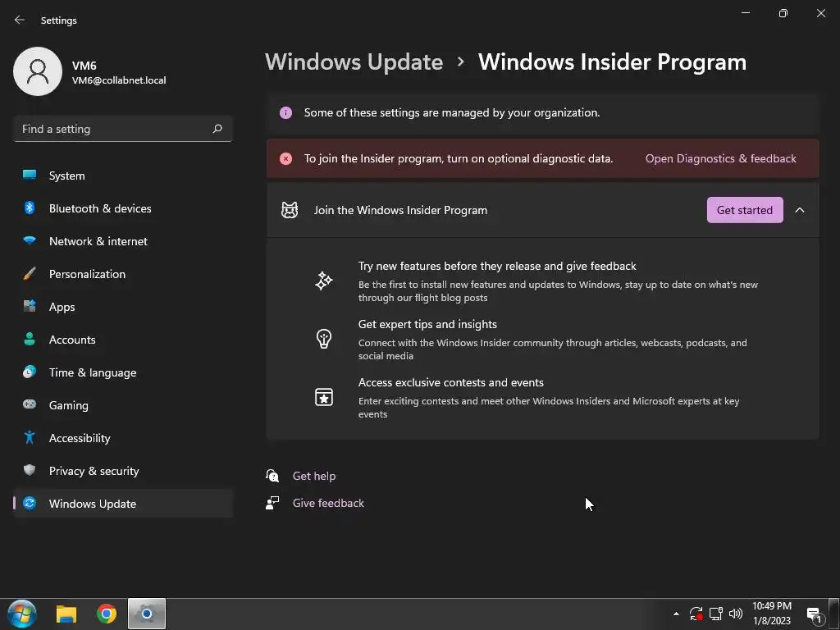The image size is (840, 630).
Task: Open Bluetooth & devices settings
Action: click(123, 208)
